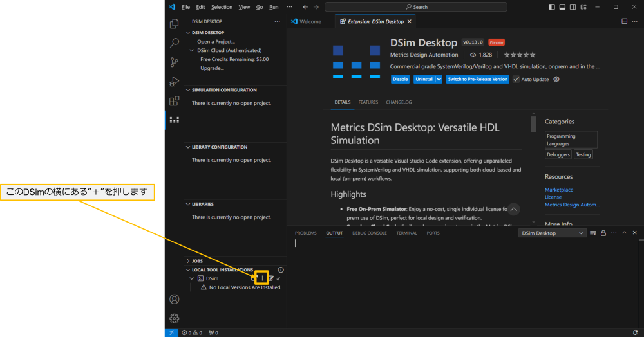
Task: Switch to the PROBLEMS panel tab
Action: (305, 233)
